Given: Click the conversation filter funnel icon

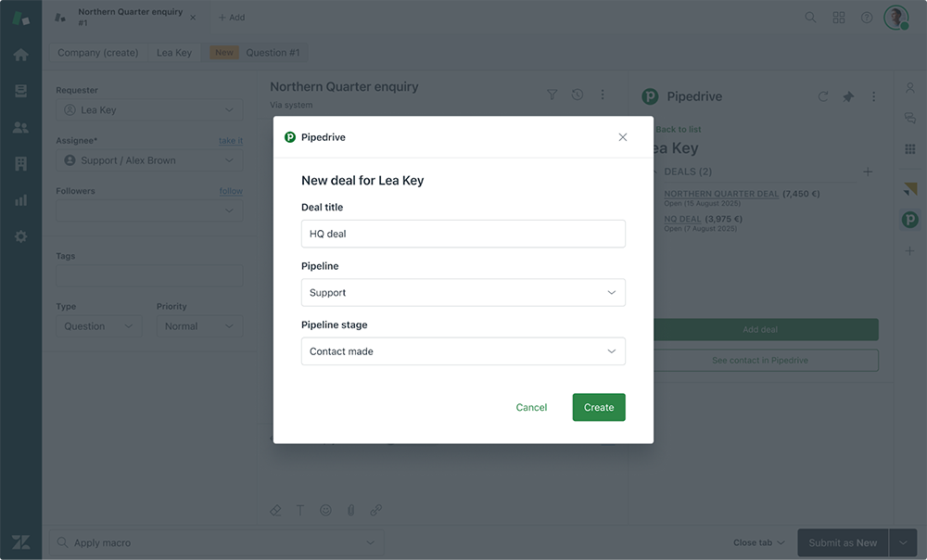Looking at the screenshot, I should tap(552, 95).
